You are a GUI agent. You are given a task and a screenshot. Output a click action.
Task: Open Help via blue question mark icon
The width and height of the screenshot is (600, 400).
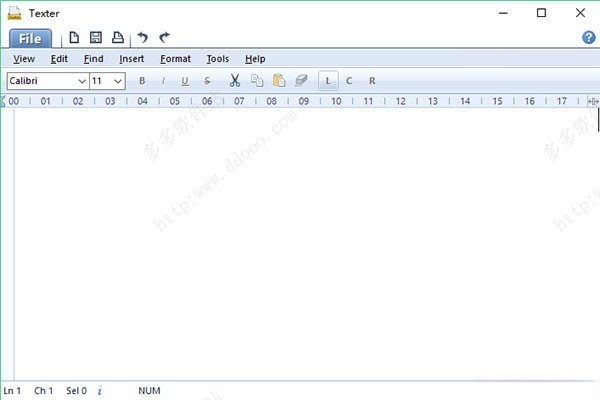pyautogui.click(x=589, y=38)
